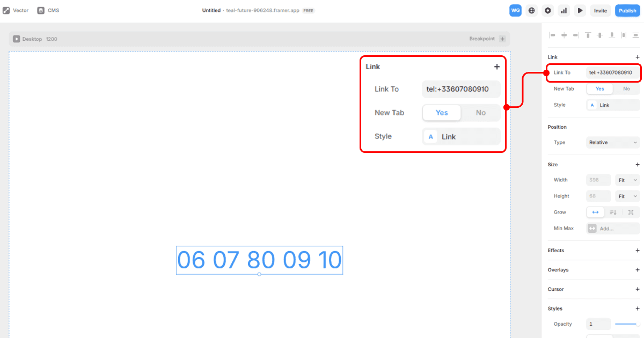The image size is (644, 338).
Task: Add Min Max constraint
Action: [x=613, y=228]
